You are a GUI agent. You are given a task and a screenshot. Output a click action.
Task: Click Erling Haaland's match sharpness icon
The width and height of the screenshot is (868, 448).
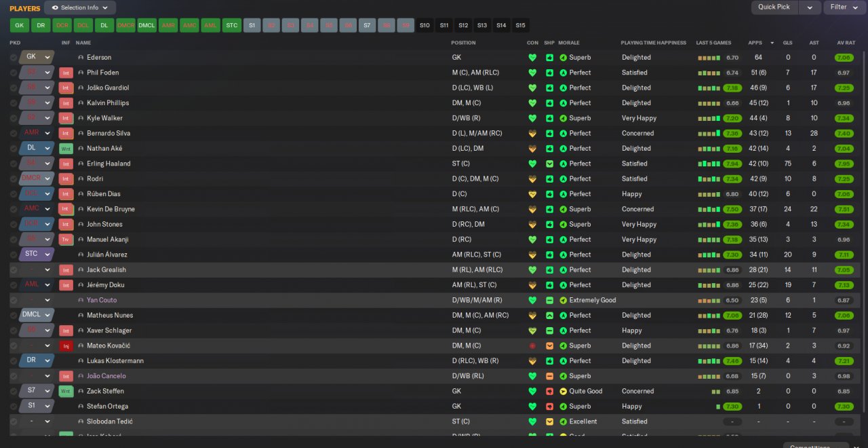549,164
